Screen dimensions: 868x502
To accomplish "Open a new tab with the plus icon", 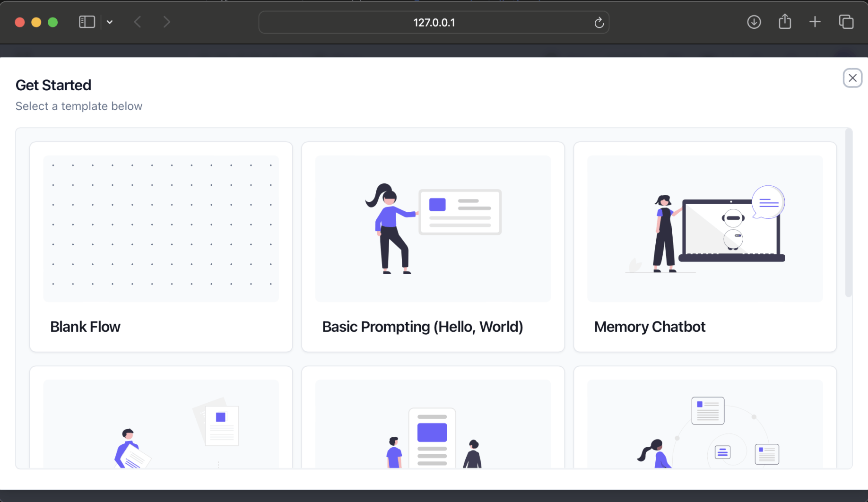I will coord(815,22).
